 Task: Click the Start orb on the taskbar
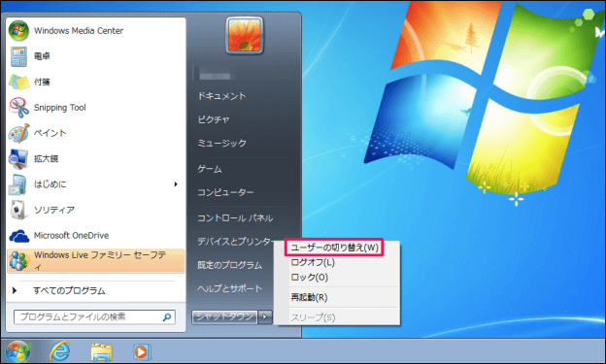(17, 352)
